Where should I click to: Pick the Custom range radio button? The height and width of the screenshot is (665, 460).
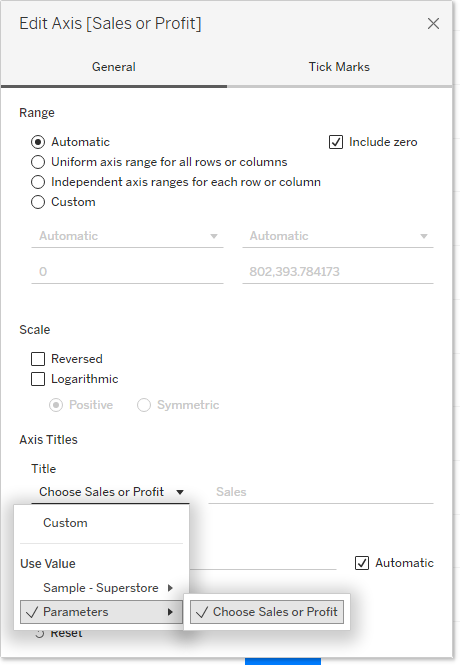click(38, 202)
